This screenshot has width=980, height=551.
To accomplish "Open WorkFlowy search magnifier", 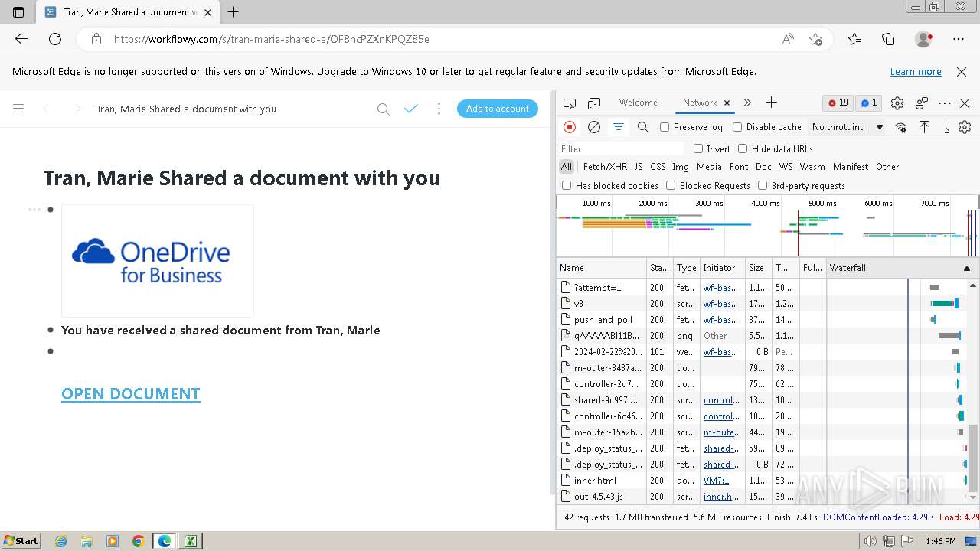I will tap(384, 109).
